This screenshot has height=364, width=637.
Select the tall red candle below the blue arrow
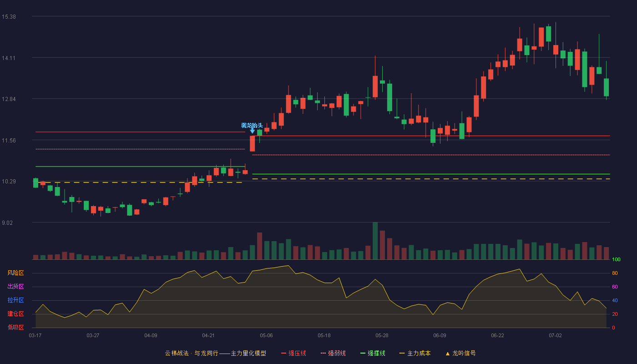pyautogui.click(x=252, y=143)
